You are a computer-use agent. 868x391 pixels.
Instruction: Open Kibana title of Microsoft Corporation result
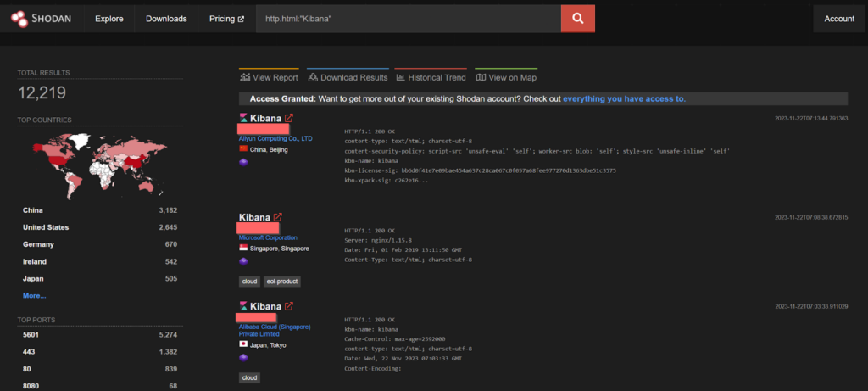pyautogui.click(x=254, y=217)
